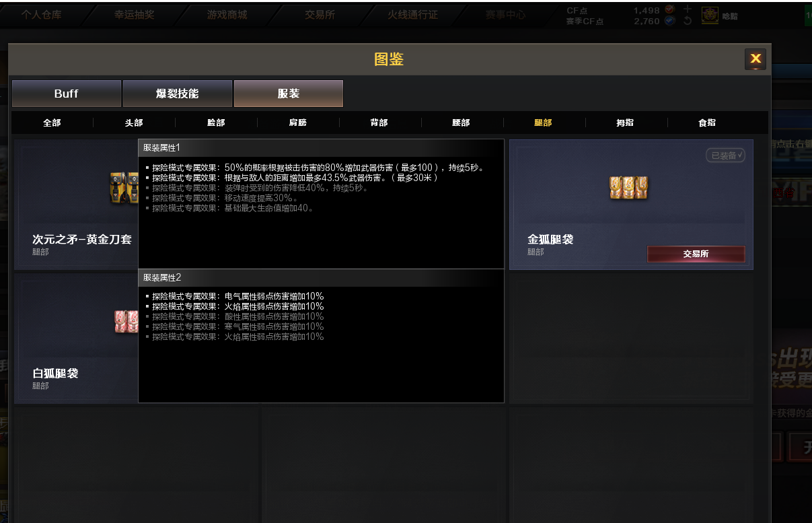The height and width of the screenshot is (523, 812).
Task: Open 游戏商城 in the top navigation
Action: point(227,14)
